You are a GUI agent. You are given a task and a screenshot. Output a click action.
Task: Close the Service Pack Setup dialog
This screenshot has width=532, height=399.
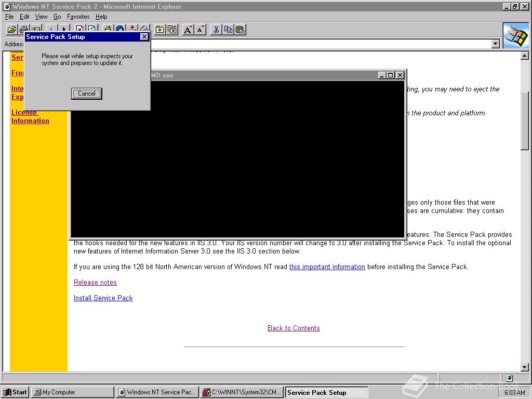(144, 37)
